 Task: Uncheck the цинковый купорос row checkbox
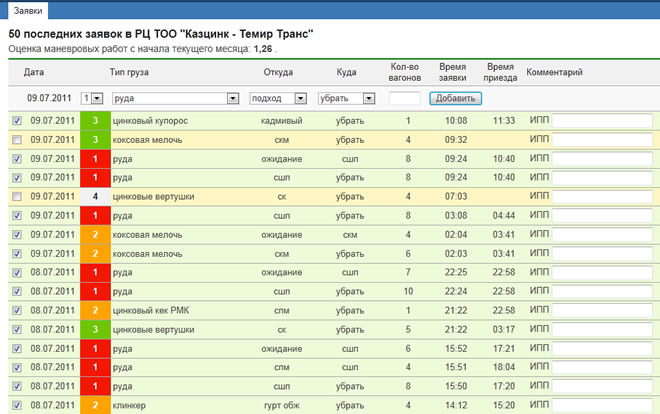[x=17, y=121]
